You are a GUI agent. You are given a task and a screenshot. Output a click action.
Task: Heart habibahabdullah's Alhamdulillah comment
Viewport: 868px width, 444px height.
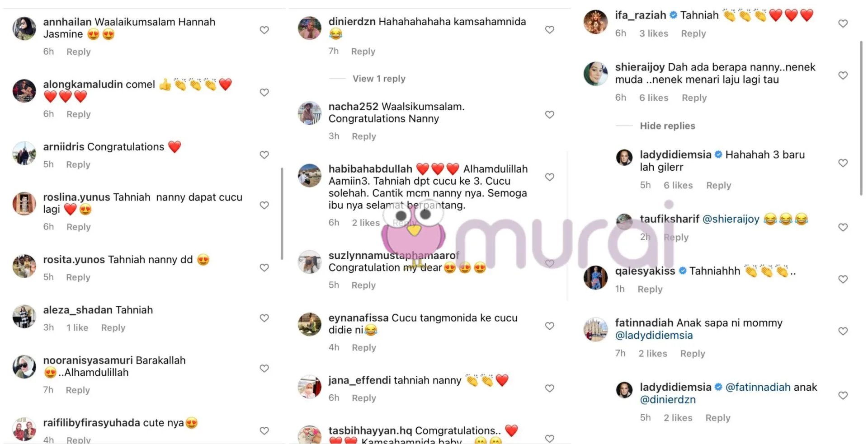[550, 177]
